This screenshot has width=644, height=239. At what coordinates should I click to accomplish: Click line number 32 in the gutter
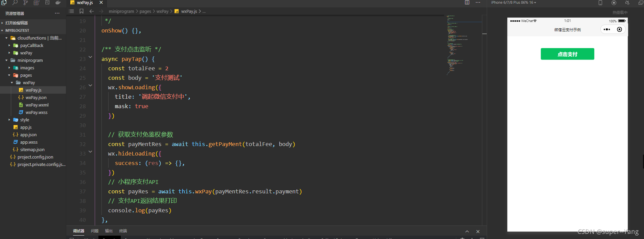(83, 144)
